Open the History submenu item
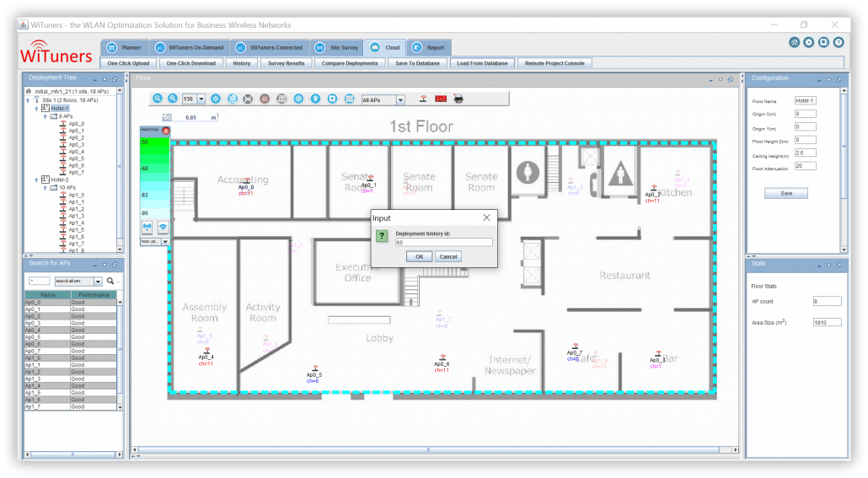The image size is (868, 478). click(241, 63)
